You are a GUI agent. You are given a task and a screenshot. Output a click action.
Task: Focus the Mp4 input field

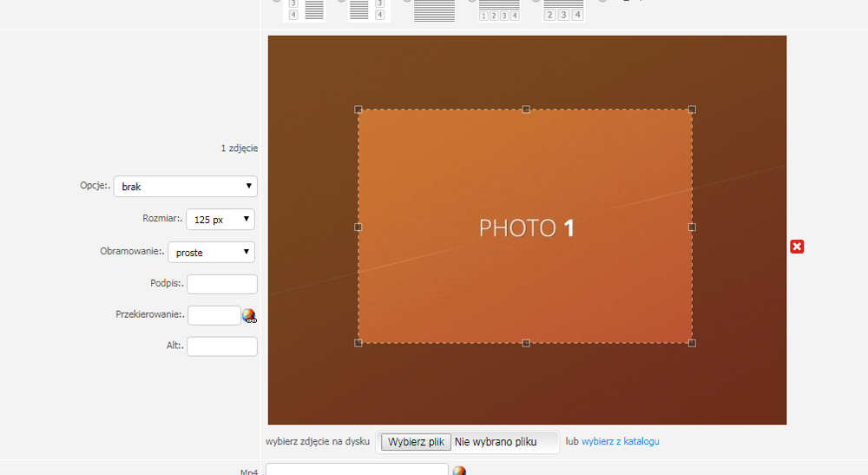(357, 470)
